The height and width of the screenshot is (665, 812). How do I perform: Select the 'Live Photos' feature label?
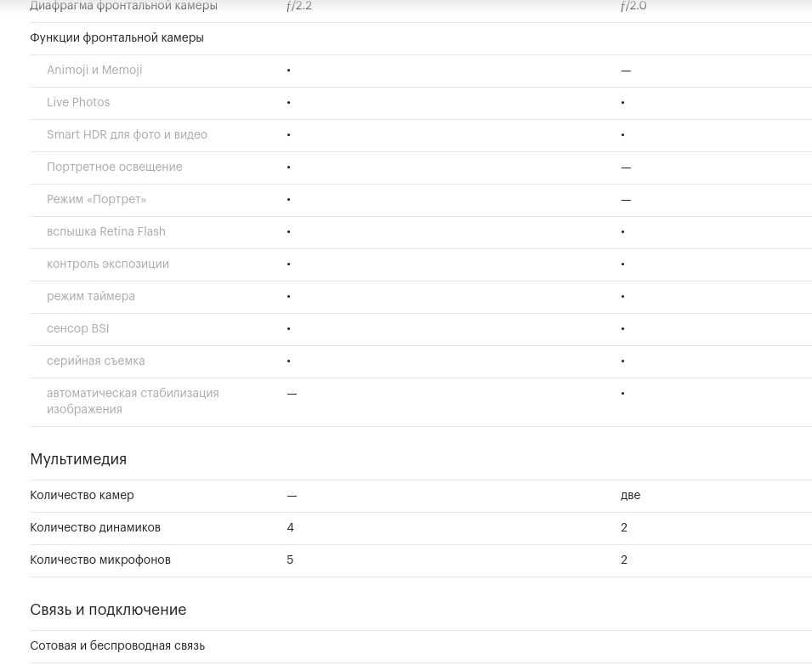[78, 102]
